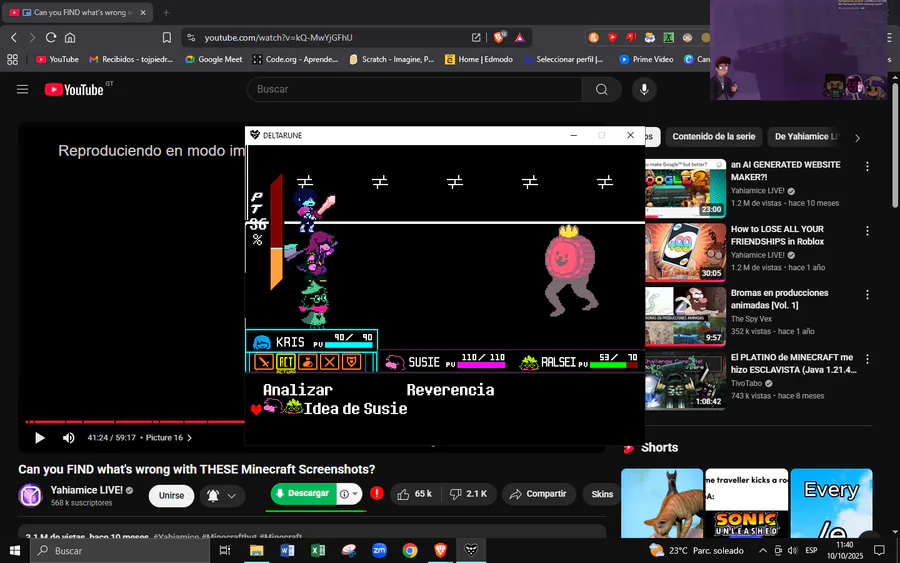Open the Brave Shields lion icon
Image resolution: width=900 pixels, height=563 pixels.
[x=499, y=37]
